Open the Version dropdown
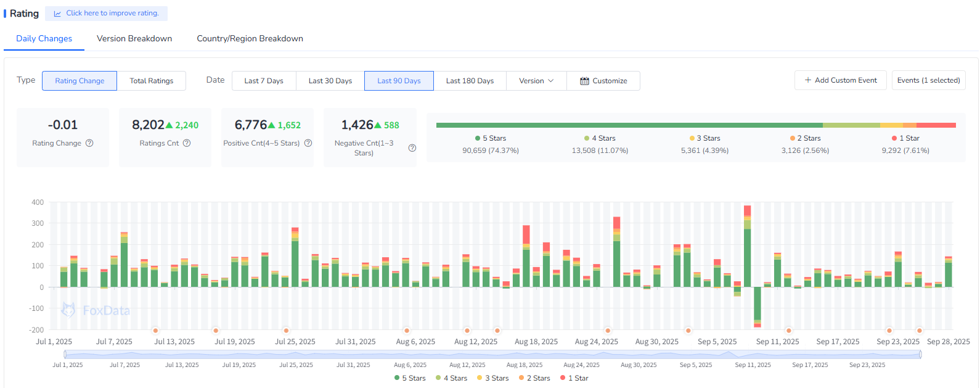This screenshot has width=980, height=388. coord(536,81)
